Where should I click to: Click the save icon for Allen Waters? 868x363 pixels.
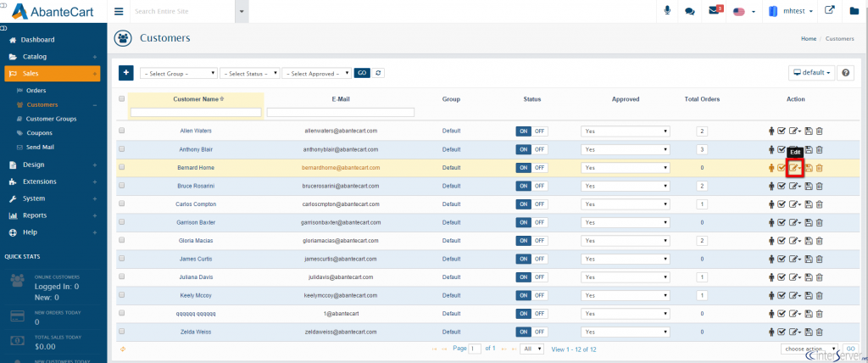[x=808, y=131]
